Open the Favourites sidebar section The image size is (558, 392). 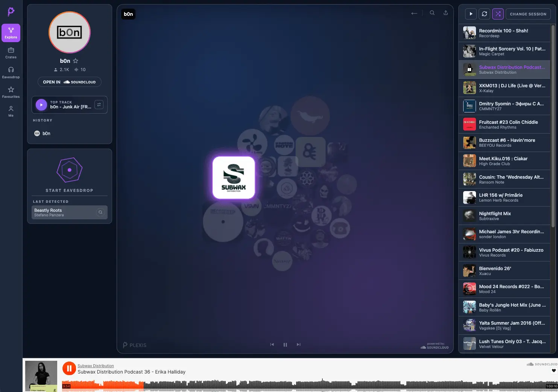point(11,92)
